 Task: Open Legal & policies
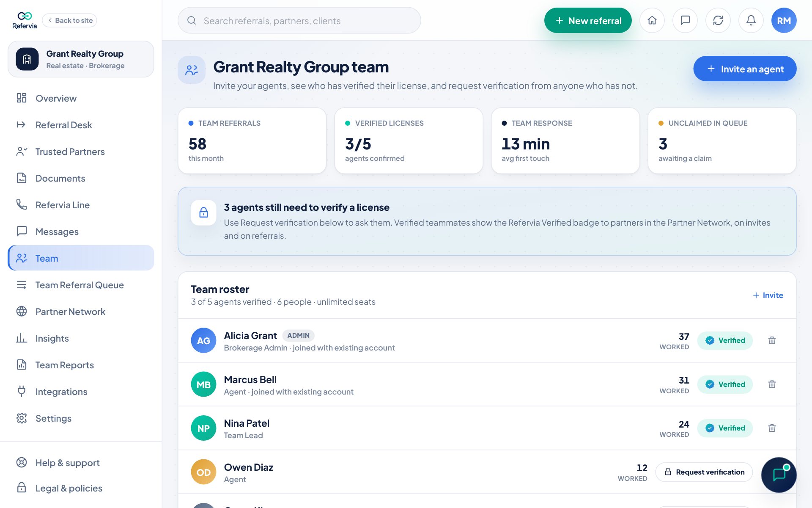pyautogui.click(x=81, y=488)
